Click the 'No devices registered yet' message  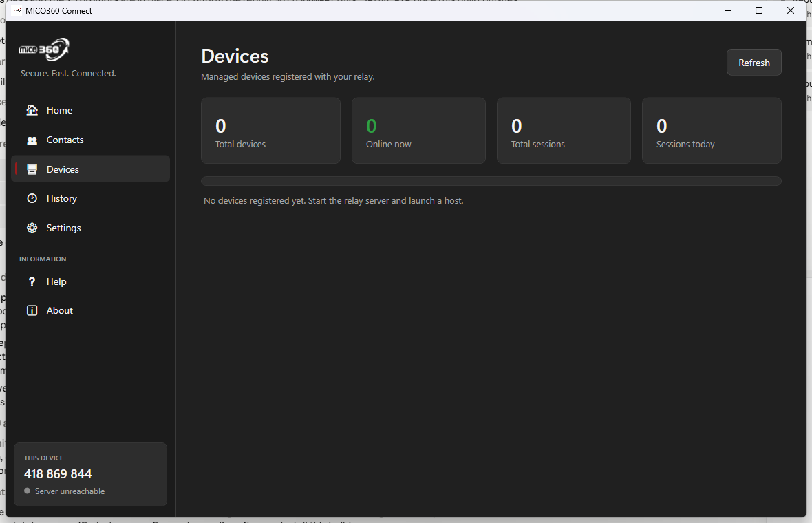(334, 201)
